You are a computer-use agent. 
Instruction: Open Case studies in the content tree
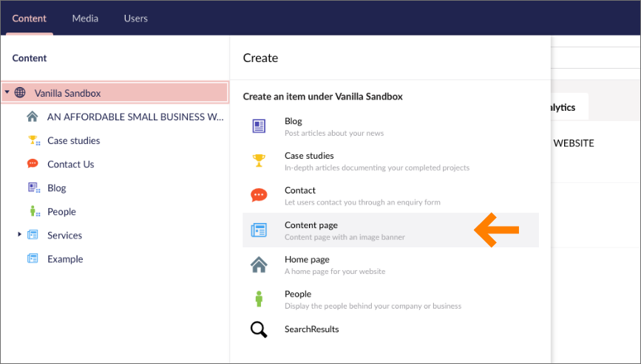(73, 140)
